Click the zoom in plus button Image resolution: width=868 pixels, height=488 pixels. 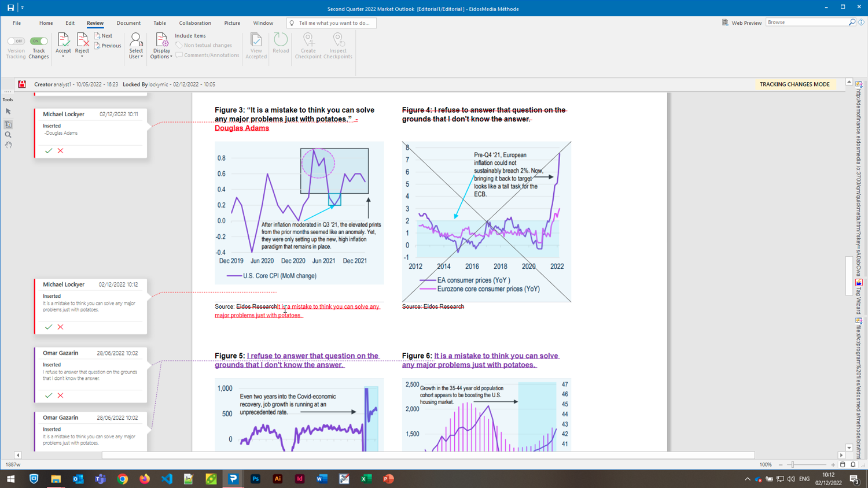point(833,465)
